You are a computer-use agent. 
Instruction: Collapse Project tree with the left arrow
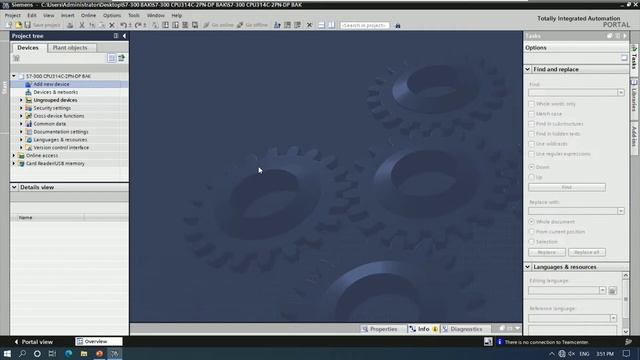pos(124,36)
